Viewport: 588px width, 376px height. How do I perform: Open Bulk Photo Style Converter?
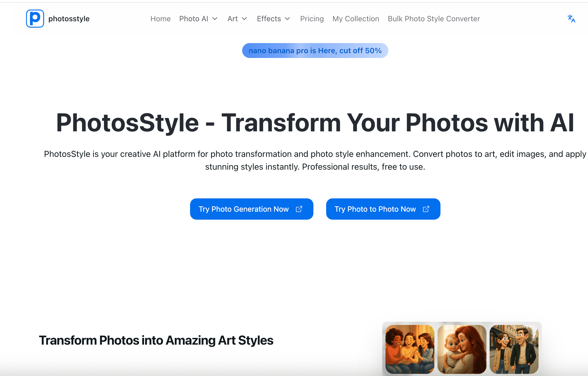pos(434,19)
